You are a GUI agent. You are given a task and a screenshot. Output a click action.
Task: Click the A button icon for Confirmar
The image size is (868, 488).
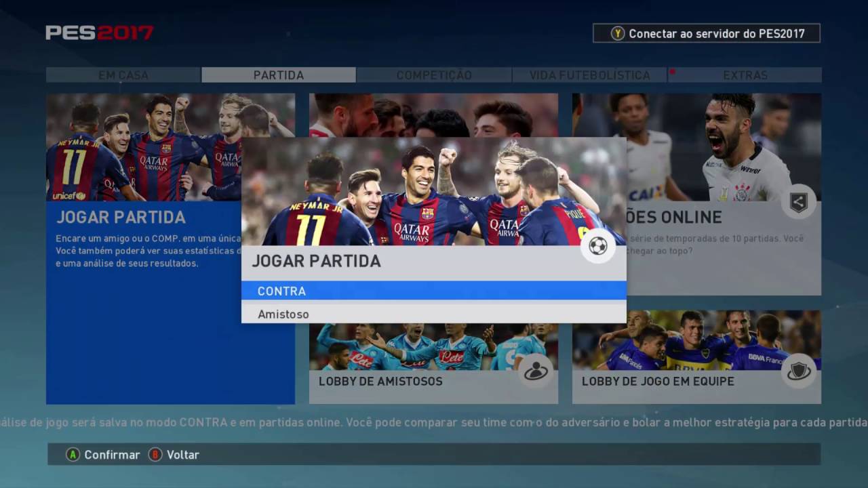[73, 455]
